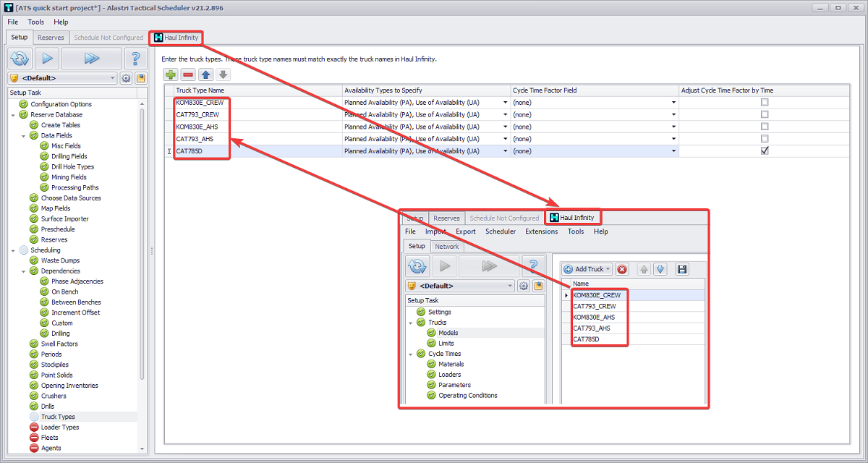Open scenario settings gear icon beside <Default>
Viewport: 868px width, 463px height.
[x=126, y=78]
